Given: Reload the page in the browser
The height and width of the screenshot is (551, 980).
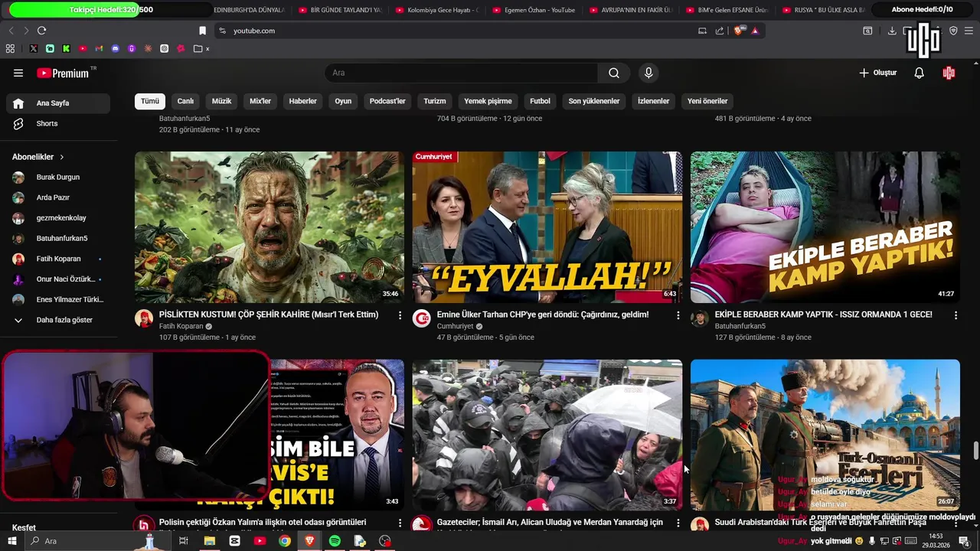Looking at the screenshot, I should [41, 31].
